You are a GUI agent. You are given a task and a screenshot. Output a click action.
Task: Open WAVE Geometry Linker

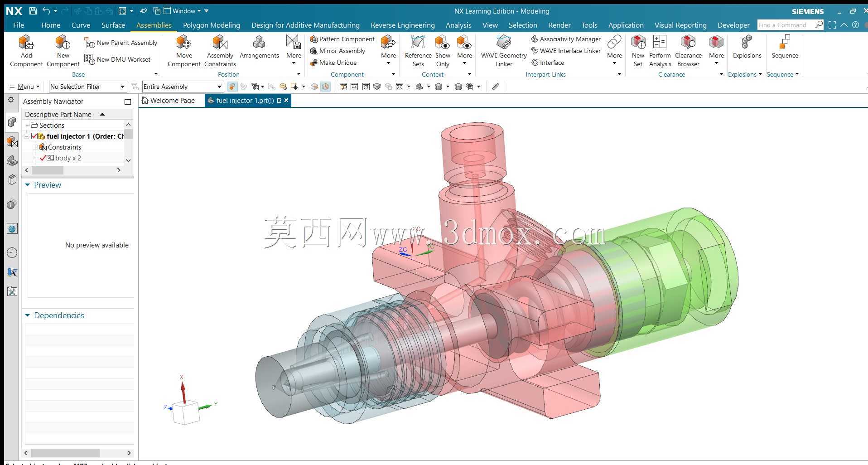coord(504,51)
